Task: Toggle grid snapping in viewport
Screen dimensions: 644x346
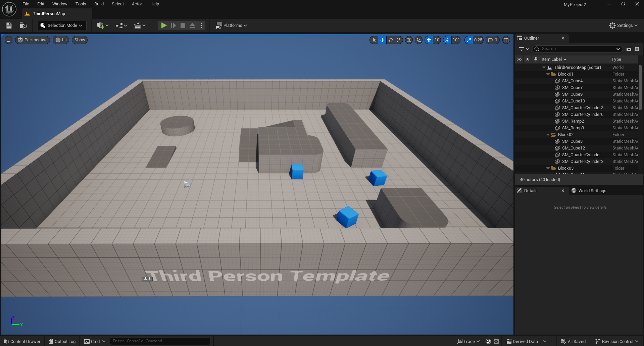Action: (x=429, y=40)
